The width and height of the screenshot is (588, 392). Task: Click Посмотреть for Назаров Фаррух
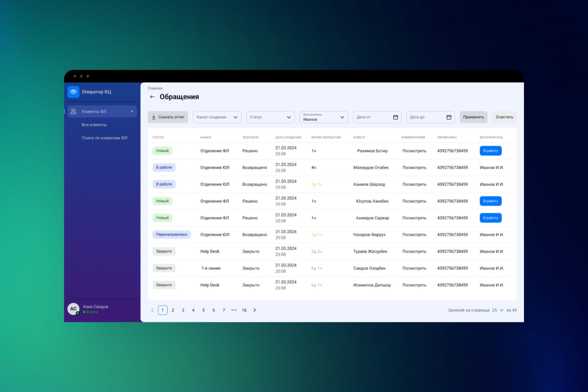tap(414, 235)
